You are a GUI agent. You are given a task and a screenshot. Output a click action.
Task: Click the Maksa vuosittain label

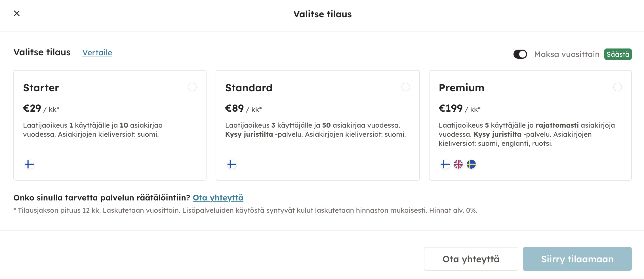[x=567, y=54]
